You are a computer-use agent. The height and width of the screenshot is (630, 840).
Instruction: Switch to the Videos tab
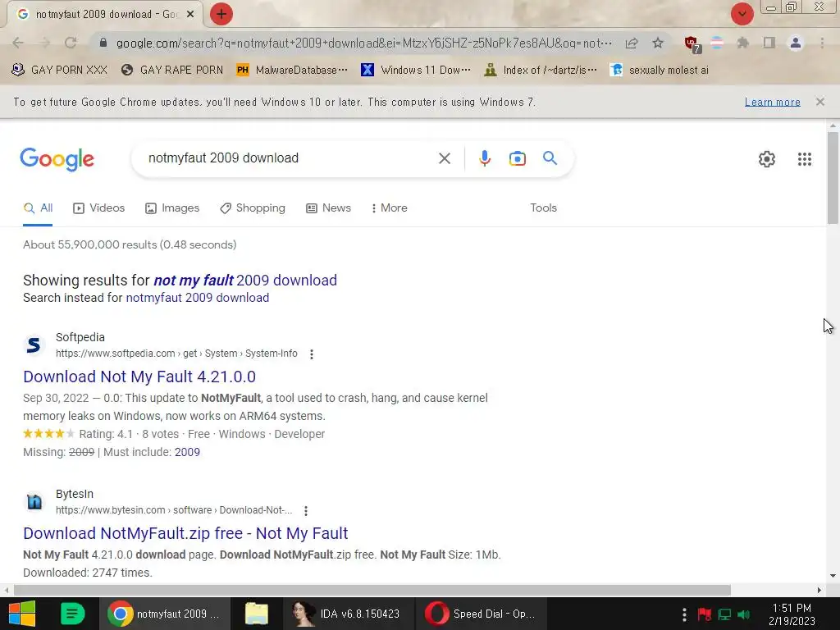tap(99, 208)
